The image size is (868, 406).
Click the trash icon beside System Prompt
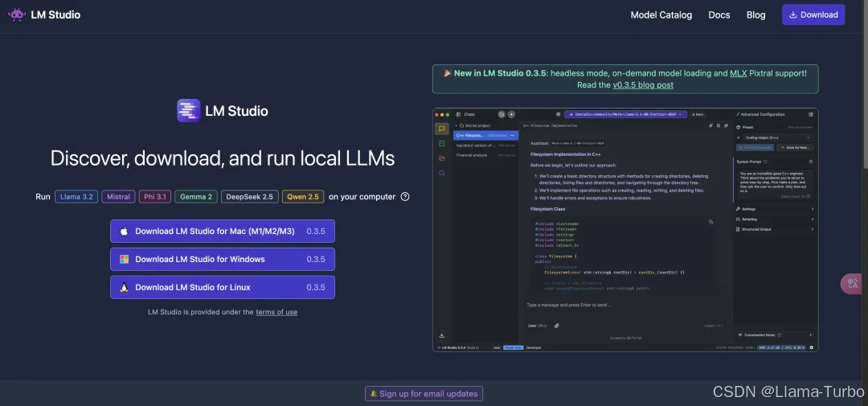(x=811, y=162)
